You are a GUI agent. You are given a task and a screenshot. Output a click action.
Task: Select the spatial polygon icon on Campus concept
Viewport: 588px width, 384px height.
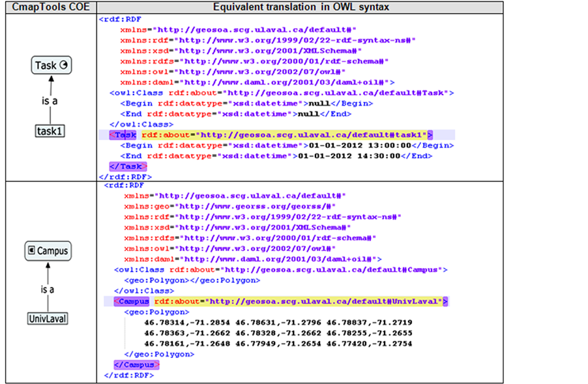click(x=33, y=251)
